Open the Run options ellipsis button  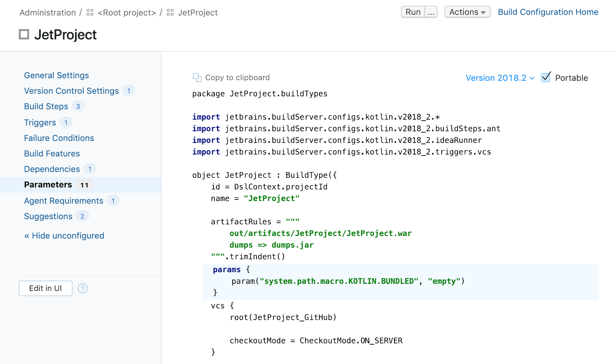click(431, 12)
